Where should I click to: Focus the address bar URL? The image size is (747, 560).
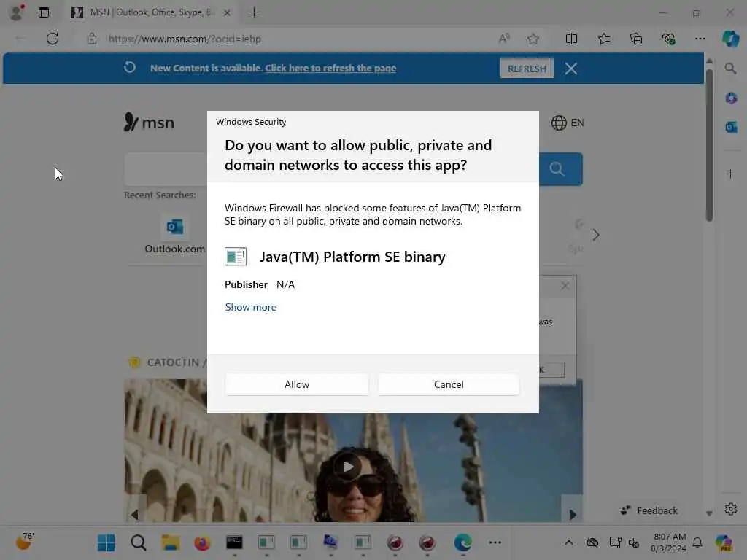click(185, 39)
